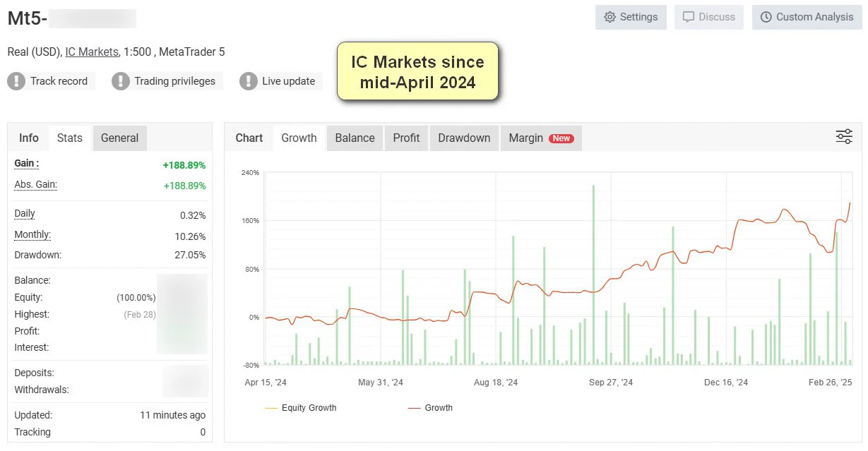Switch to the Balance chart tab
The width and height of the screenshot is (868, 451).
click(x=355, y=138)
